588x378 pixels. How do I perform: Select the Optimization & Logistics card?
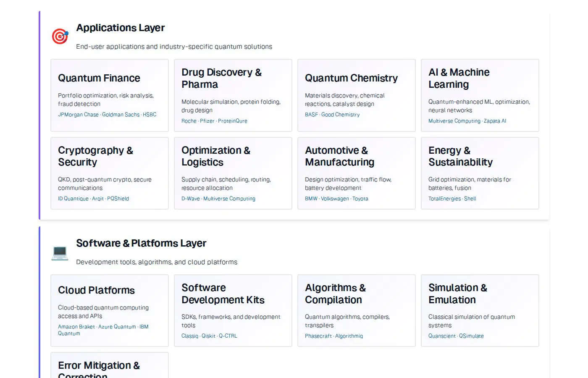pyautogui.click(x=233, y=173)
